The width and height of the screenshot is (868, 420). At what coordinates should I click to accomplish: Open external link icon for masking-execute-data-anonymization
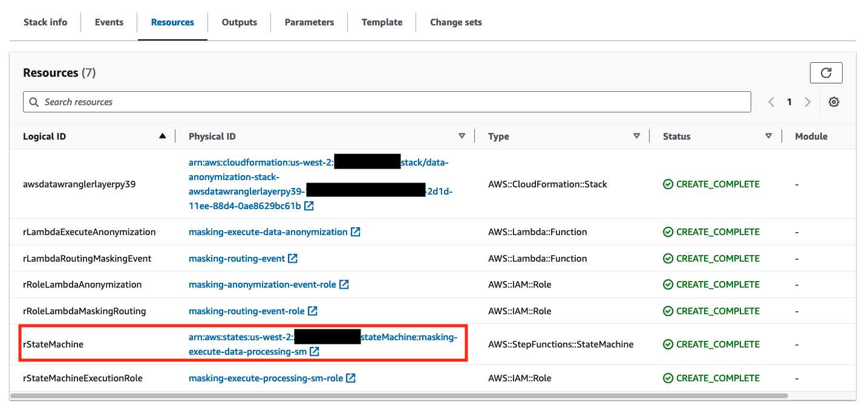[356, 232]
